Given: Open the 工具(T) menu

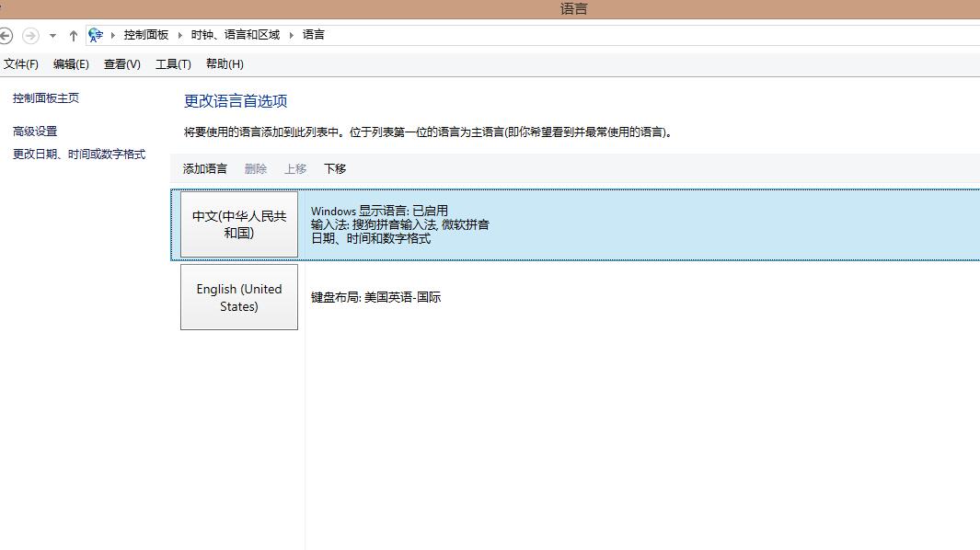Looking at the screenshot, I should coord(173,64).
